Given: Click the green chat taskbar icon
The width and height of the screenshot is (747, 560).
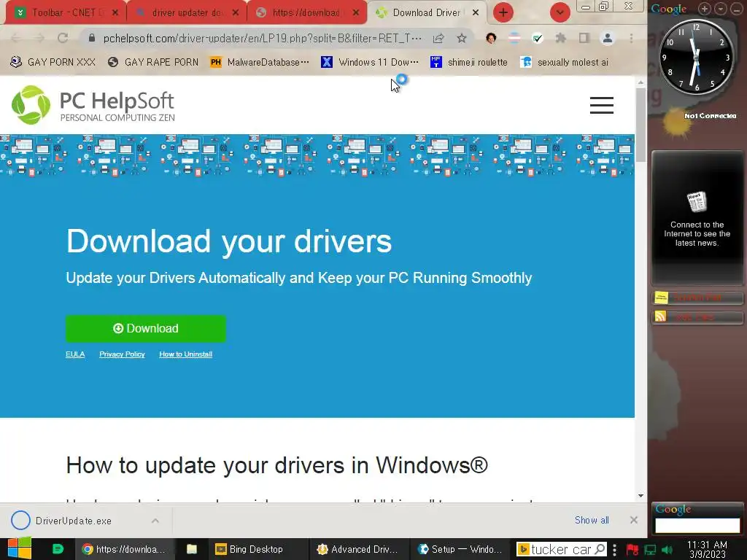Looking at the screenshot, I should click(x=58, y=549).
